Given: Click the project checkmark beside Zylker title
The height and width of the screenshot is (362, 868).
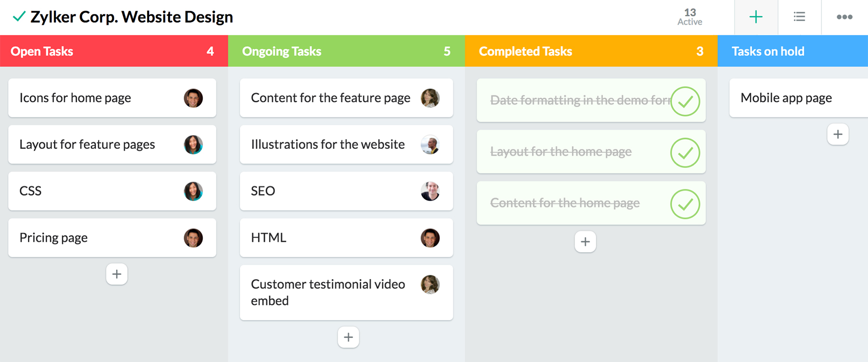Looking at the screenshot, I should point(19,17).
